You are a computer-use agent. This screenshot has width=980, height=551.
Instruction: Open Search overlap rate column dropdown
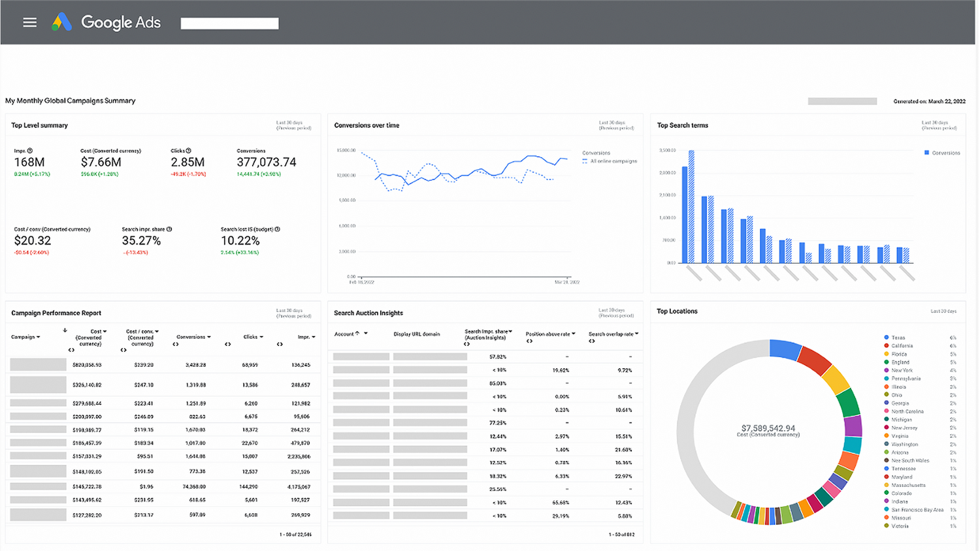click(x=637, y=334)
